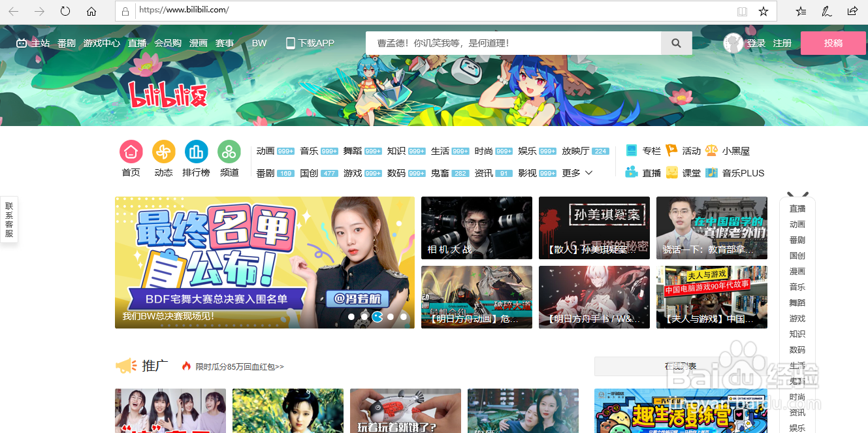Click 主站 TV icon in top nav
This screenshot has height=433, width=868.
(33, 43)
